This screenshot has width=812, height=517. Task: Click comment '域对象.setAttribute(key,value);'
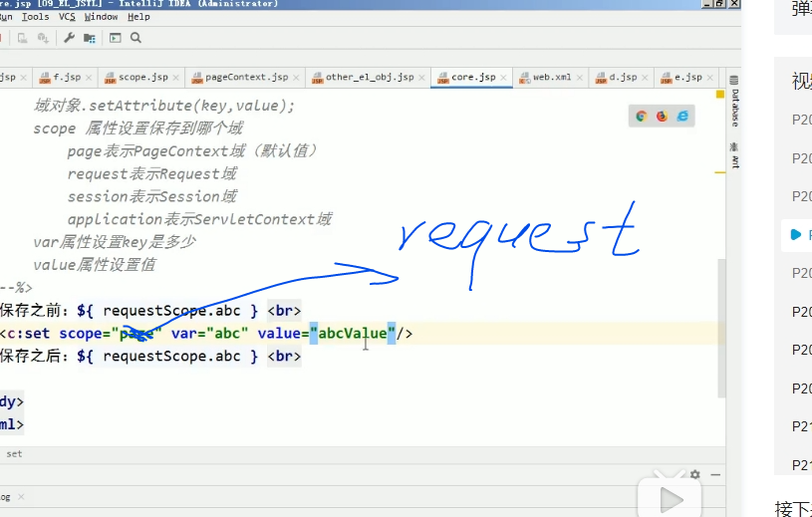(164, 106)
